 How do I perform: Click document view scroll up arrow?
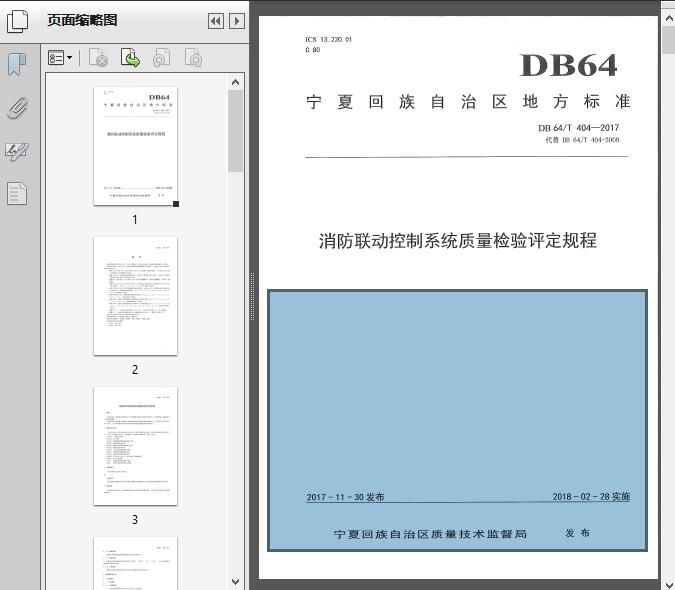(x=669, y=19)
